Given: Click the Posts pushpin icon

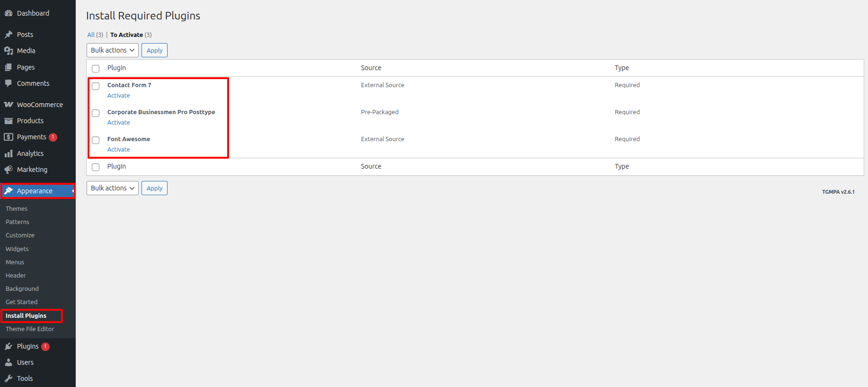Looking at the screenshot, I should 9,35.
